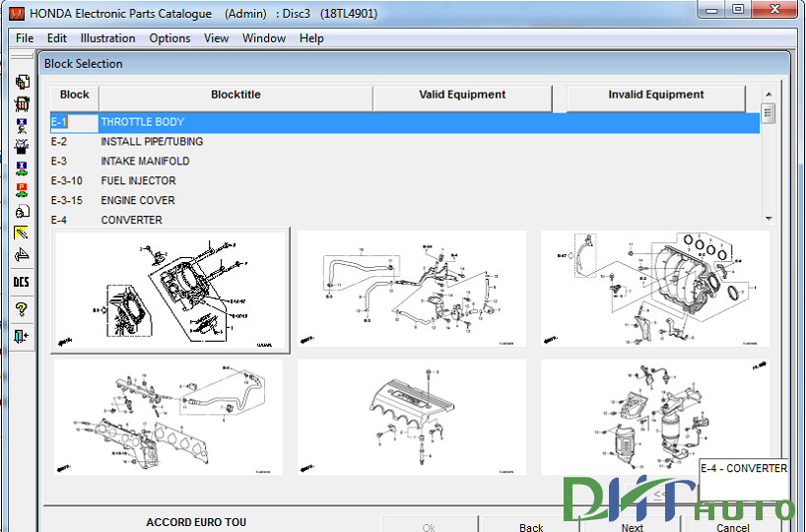This screenshot has height=532, width=806.
Task: Restore the application window size
Action: point(738,9)
